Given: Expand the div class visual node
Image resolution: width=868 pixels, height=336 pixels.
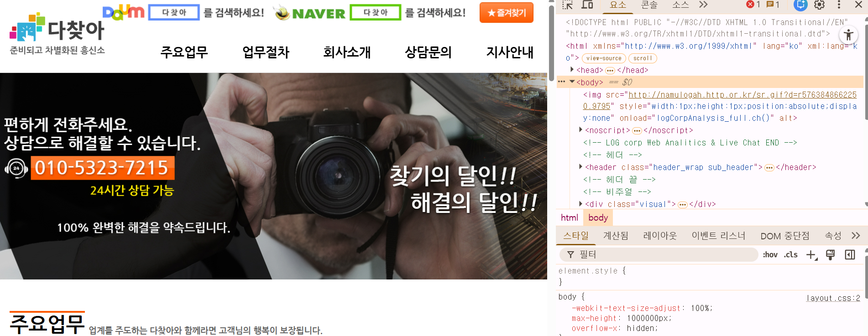Looking at the screenshot, I should tap(580, 204).
